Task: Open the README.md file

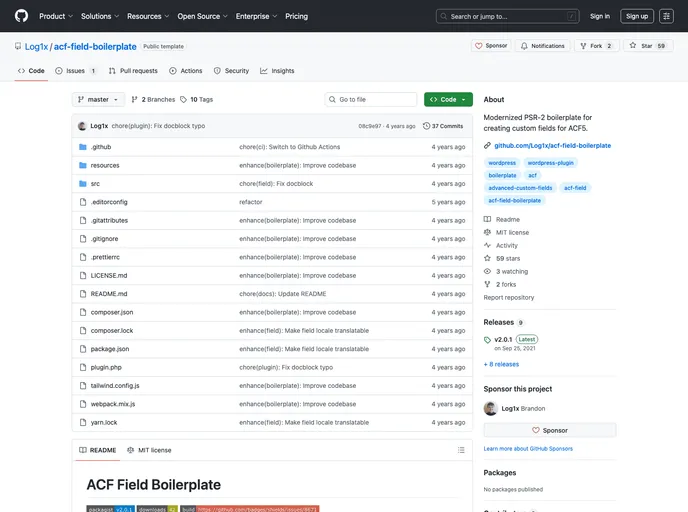Action: click(x=109, y=294)
